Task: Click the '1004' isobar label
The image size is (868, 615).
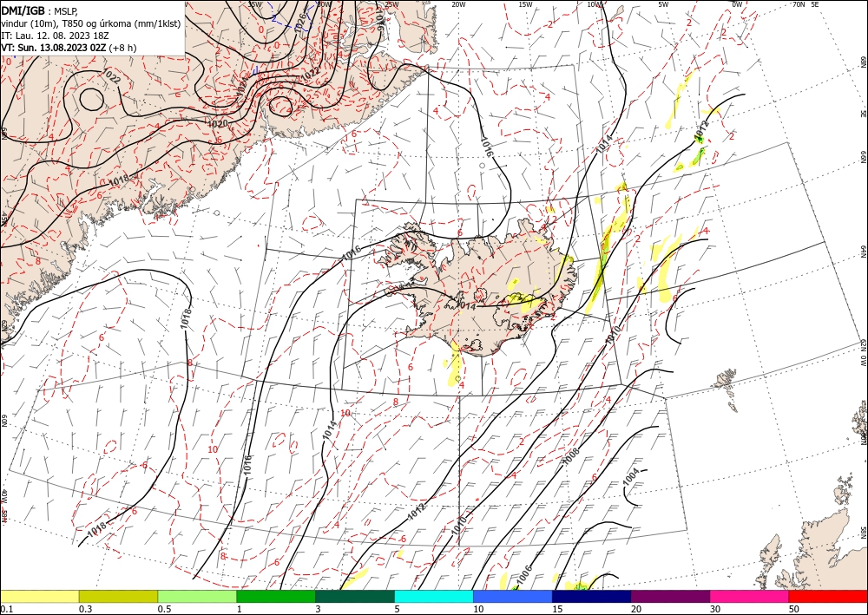Action: 631,477
